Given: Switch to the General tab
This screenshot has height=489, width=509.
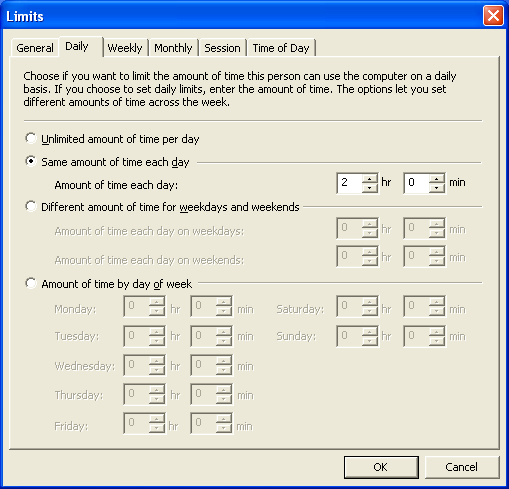Looking at the screenshot, I should [x=35, y=48].
